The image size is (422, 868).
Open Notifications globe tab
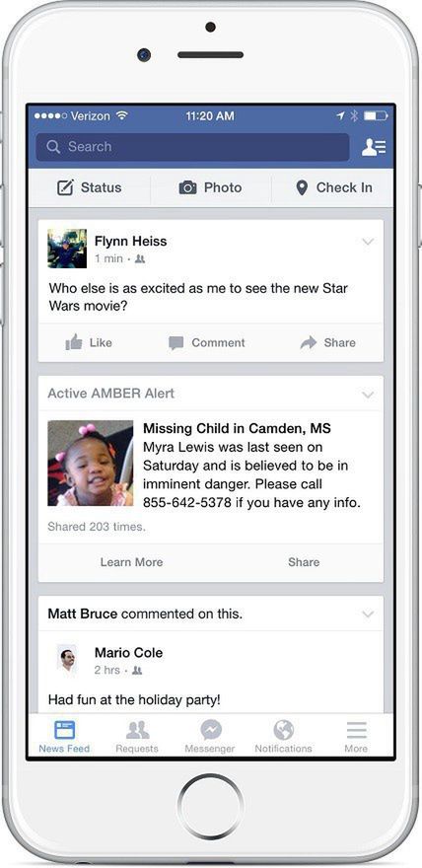(283, 731)
